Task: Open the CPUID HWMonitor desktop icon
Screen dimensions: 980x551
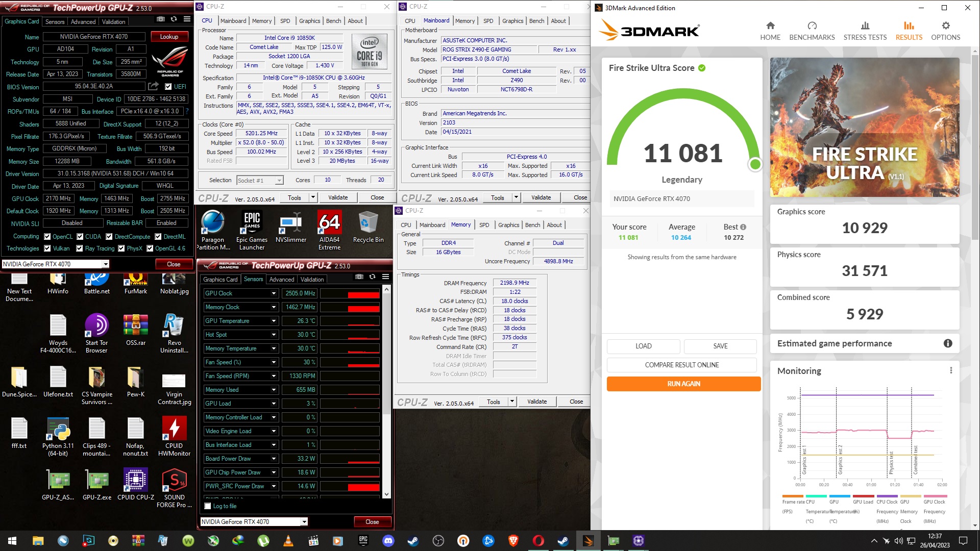Action: pyautogui.click(x=175, y=436)
